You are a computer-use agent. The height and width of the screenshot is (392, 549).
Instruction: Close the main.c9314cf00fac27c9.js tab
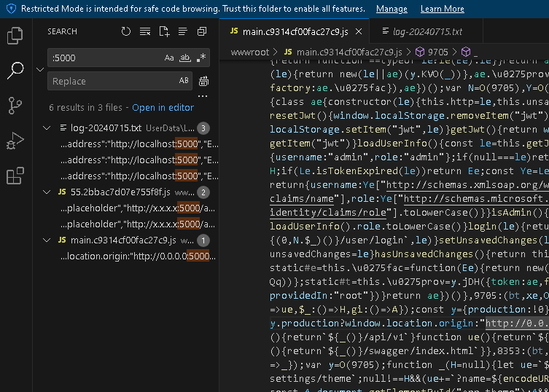coord(359,31)
